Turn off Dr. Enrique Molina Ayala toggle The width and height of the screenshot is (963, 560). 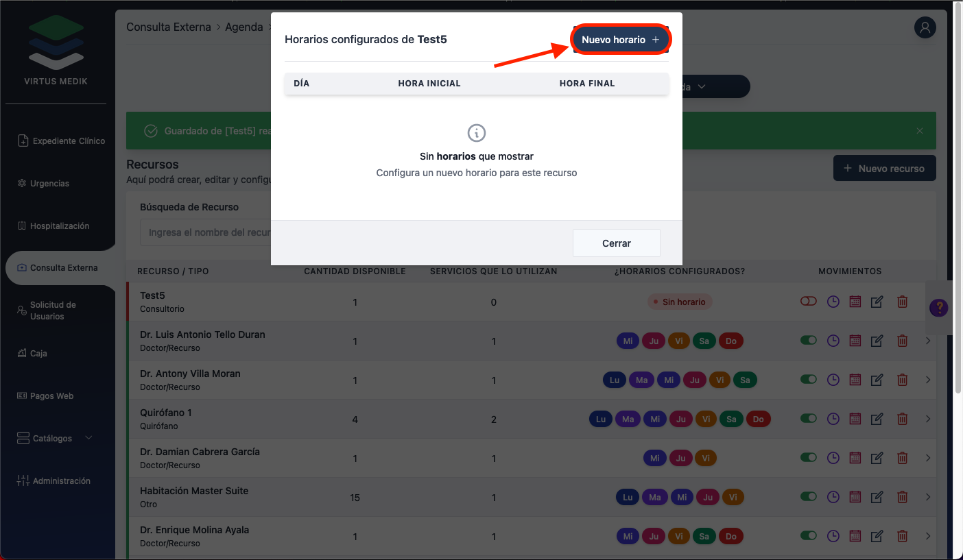pos(809,535)
